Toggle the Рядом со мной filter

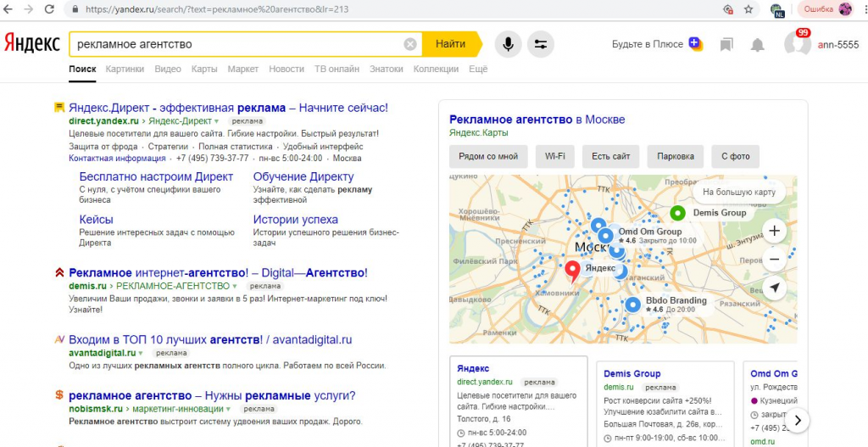(x=488, y=157)
